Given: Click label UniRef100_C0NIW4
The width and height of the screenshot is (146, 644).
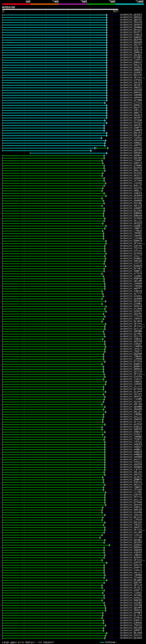Looking at the screenshot, I should click(131, 286).
